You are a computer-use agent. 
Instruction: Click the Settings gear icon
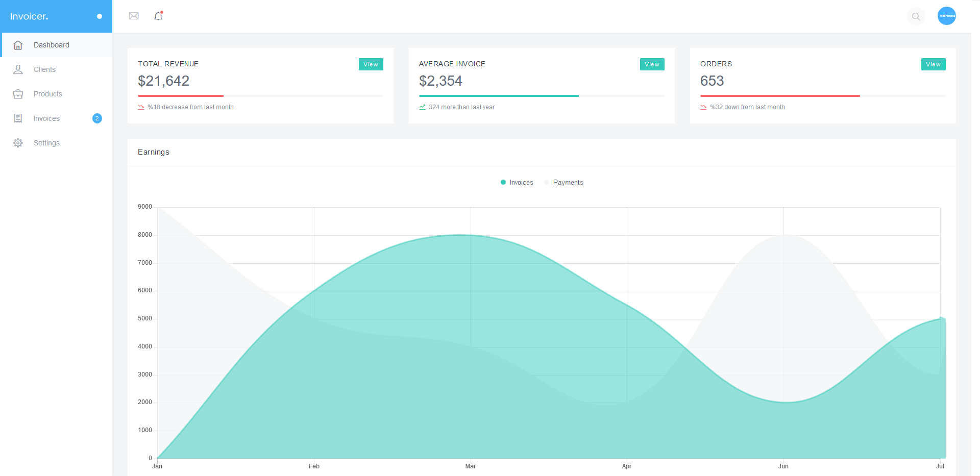18,143
